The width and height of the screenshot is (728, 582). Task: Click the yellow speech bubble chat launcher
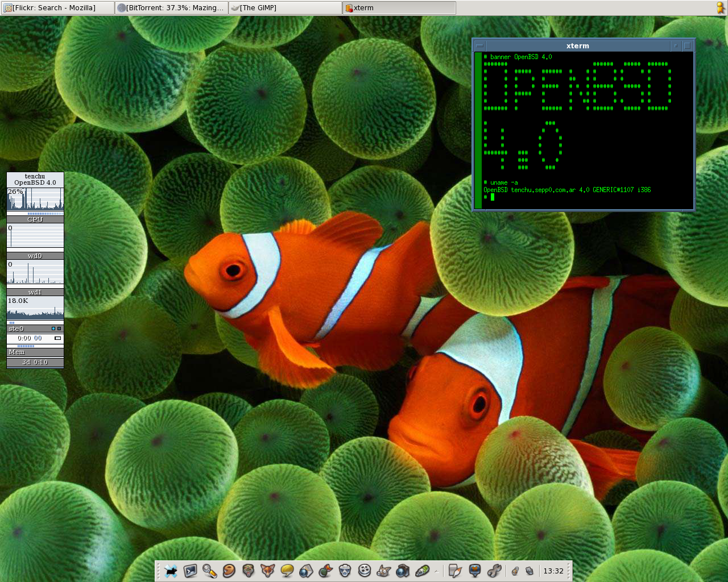coord(287,571)
